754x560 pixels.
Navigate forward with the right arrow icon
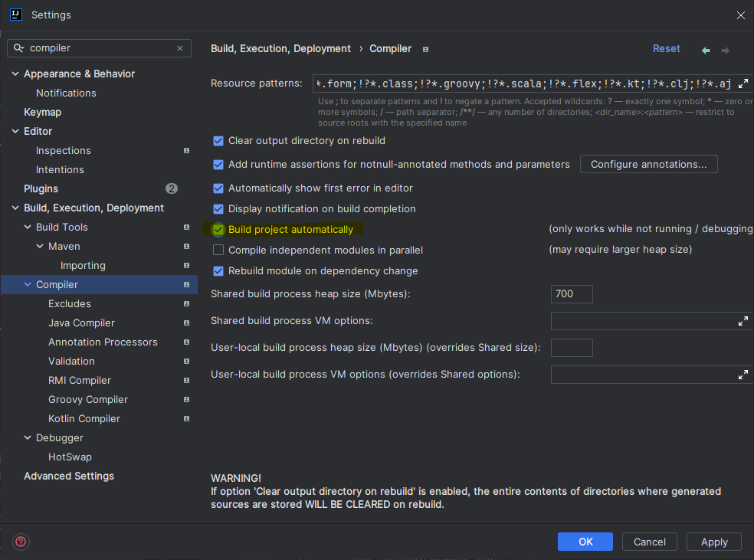click(x=725, y=50)
